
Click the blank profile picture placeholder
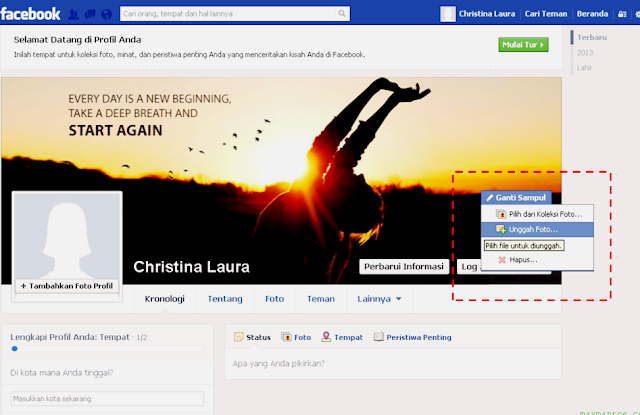[67, 236]
